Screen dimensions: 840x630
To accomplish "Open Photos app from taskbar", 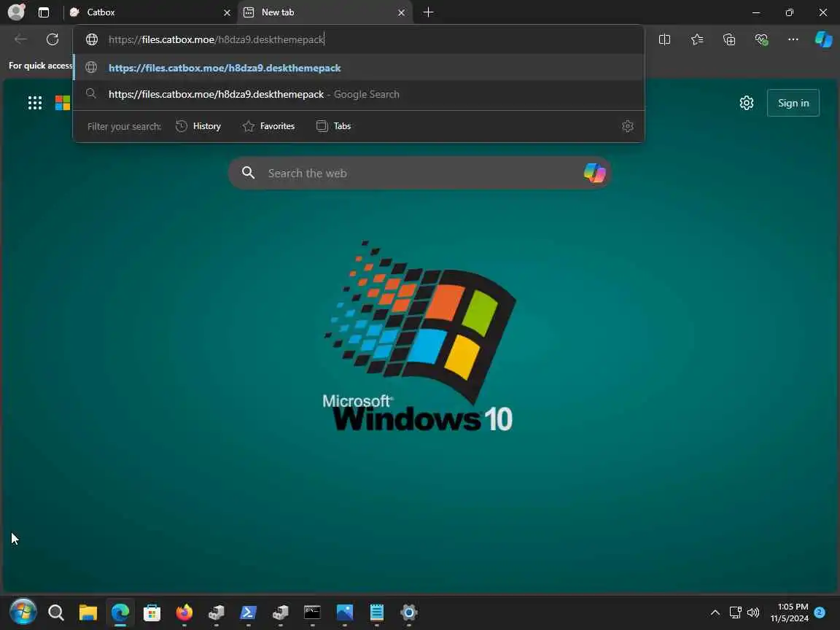I will click(344, 612).
